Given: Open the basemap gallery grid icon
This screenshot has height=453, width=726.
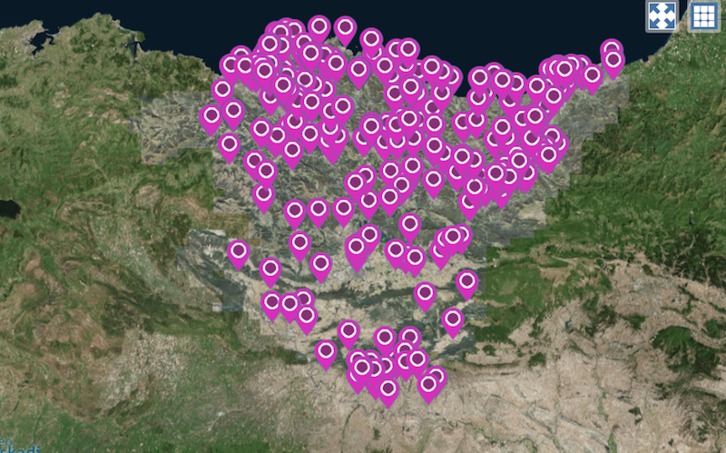Looking at the screenshot, I should [704, 16].
